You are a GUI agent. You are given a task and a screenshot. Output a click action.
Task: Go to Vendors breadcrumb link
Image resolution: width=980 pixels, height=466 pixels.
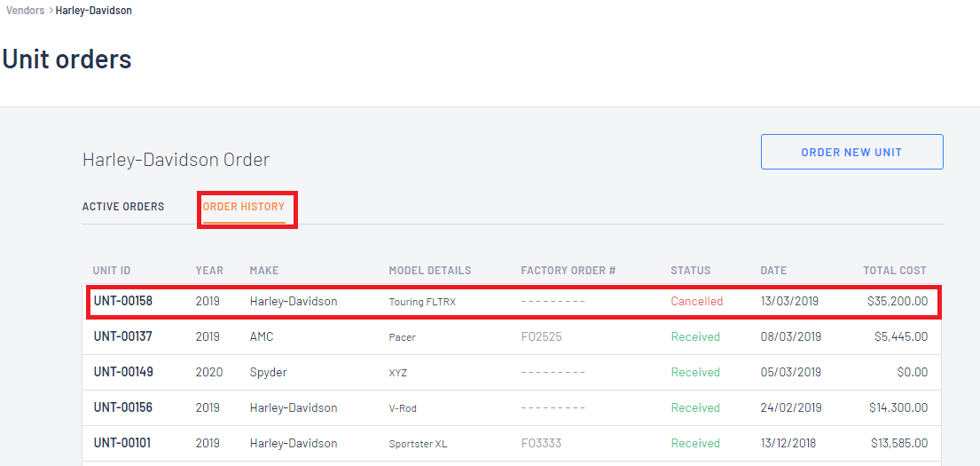25,11
